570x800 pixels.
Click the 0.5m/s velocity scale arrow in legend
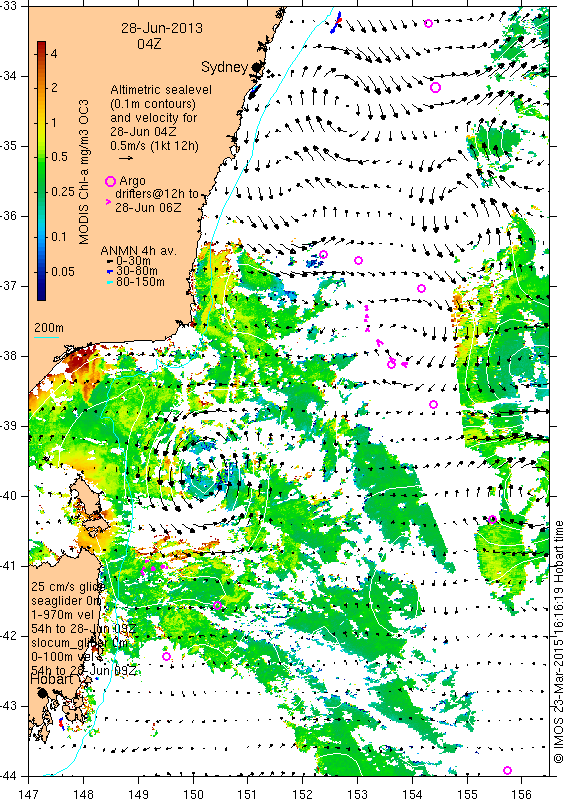pos(126,158)
